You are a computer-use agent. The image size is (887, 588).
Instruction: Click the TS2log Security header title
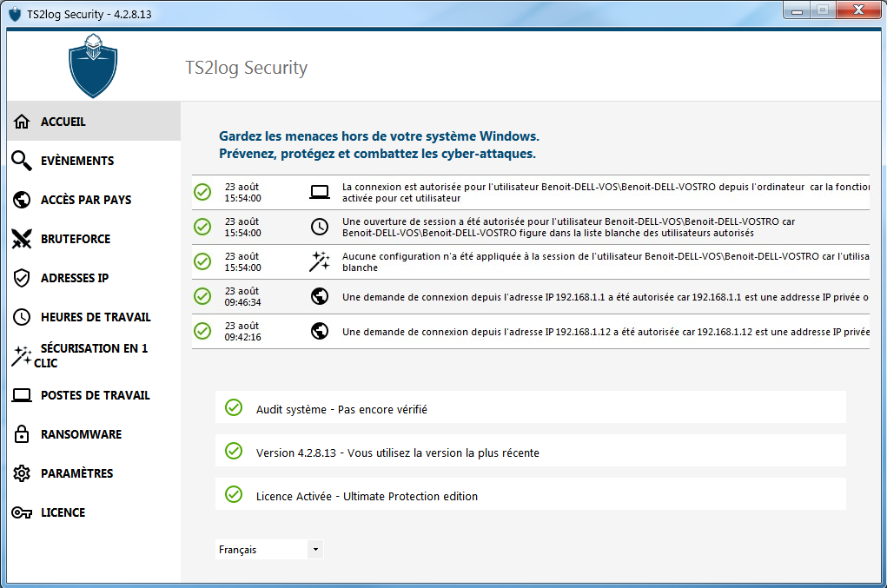[247, 68]
